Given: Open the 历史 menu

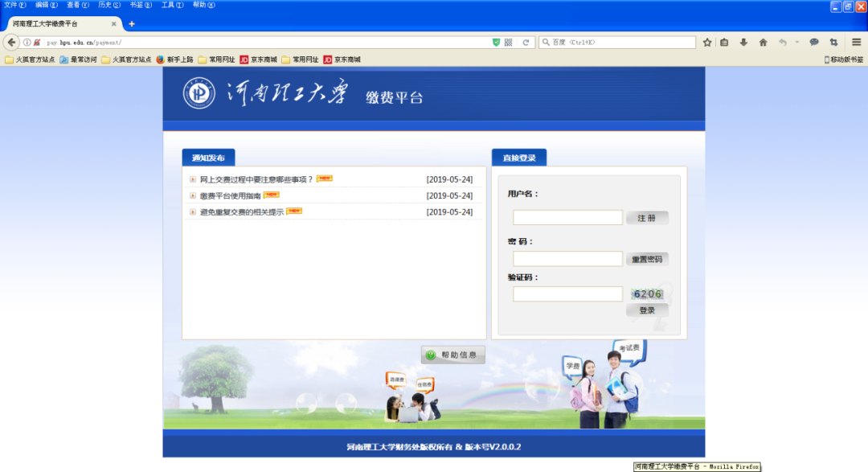Looking at the screenshot, I should point(109,5).
